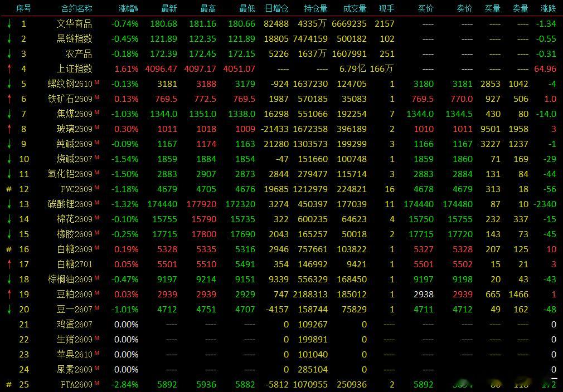The height and width of the screenshot is (392, 563).
Task: Click the up arrow on the 上证指数 row
Action: pos(9,69)
